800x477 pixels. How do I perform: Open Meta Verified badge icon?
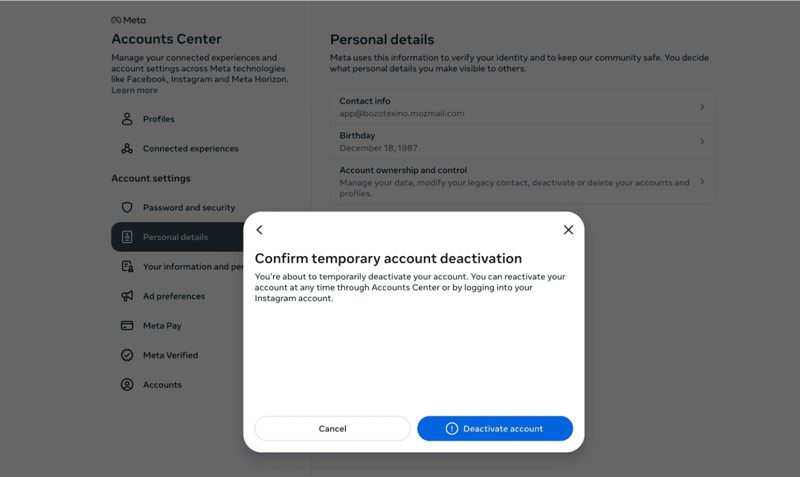click(x=127, y=355)
